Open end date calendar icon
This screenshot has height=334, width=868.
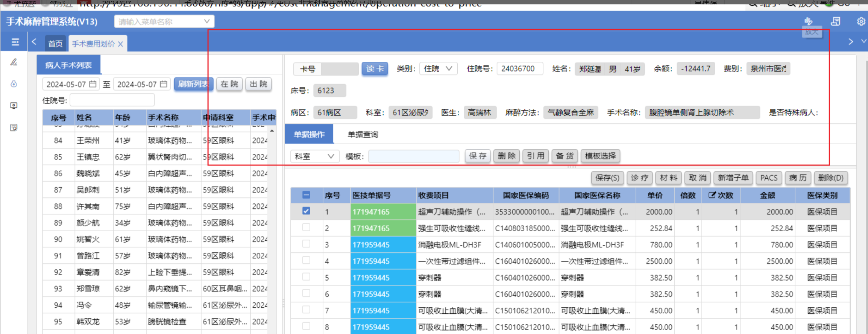(163, 84)
